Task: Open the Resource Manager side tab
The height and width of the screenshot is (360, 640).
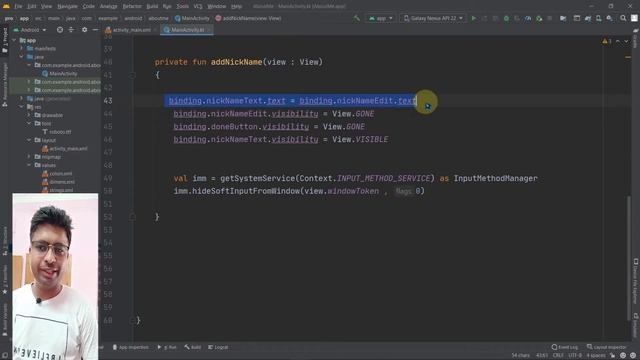Action: pos(5,85)
